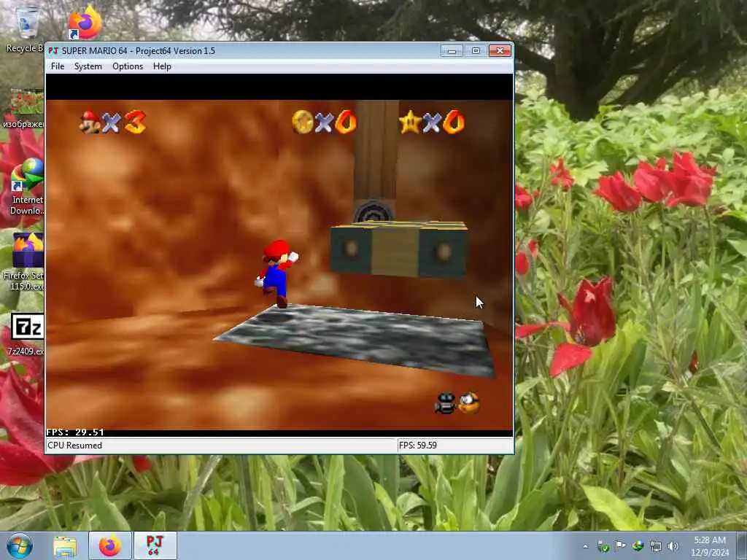
Task: Click the floating wooden block platform
Action: (x=398, y=249)
